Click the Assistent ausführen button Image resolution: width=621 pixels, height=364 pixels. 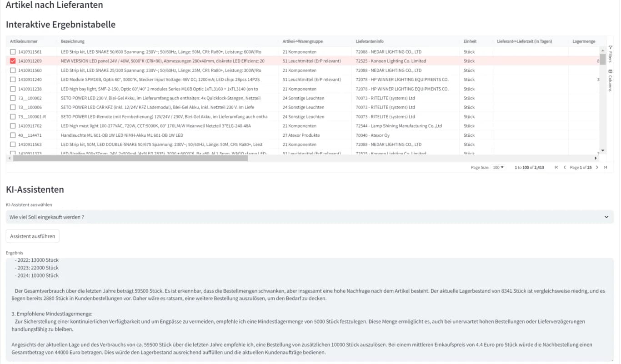click(x=33, y=236)
